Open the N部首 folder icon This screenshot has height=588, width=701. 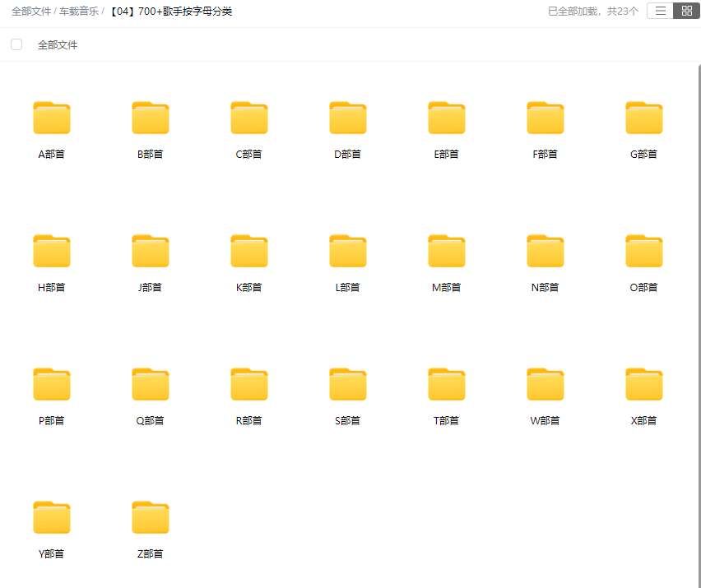tap(545, 251)
